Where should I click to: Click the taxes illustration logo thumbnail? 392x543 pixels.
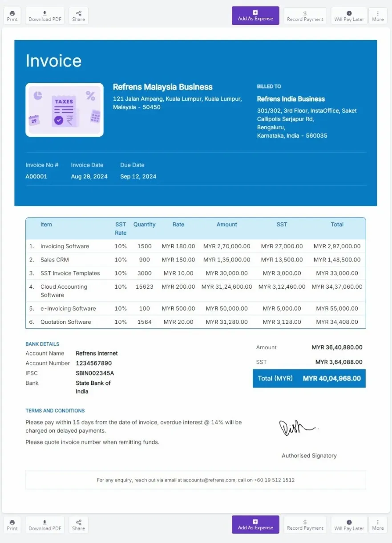click(65, 110)
